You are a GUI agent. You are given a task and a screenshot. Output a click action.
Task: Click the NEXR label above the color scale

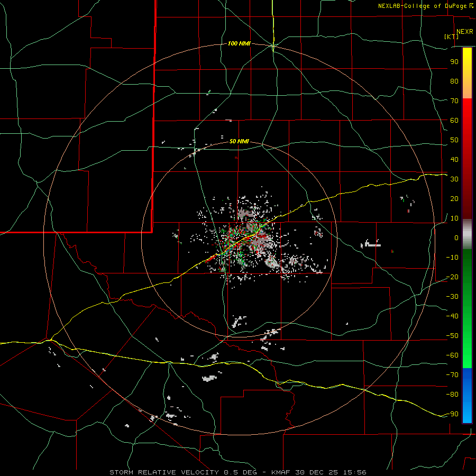464,32
